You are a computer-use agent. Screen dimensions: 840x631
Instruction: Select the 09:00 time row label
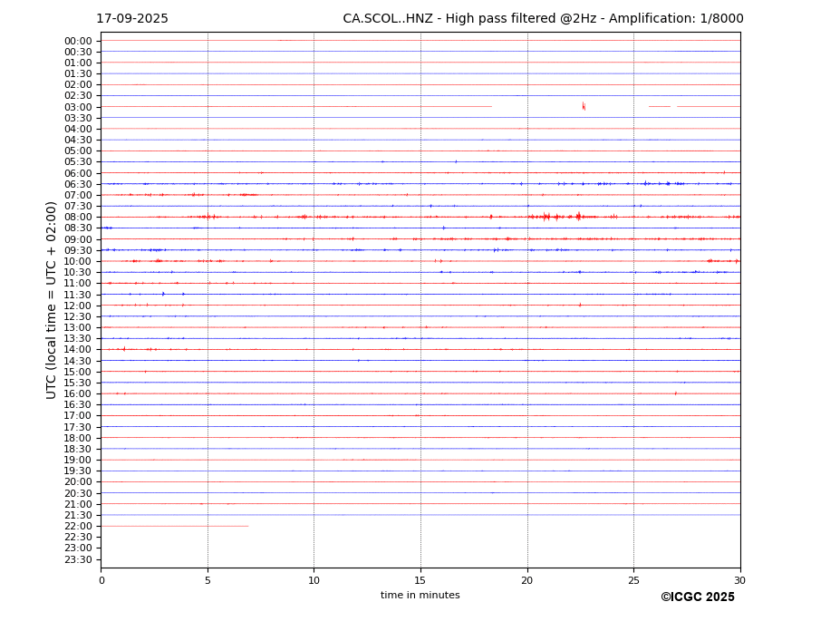(x=78, y=239)
